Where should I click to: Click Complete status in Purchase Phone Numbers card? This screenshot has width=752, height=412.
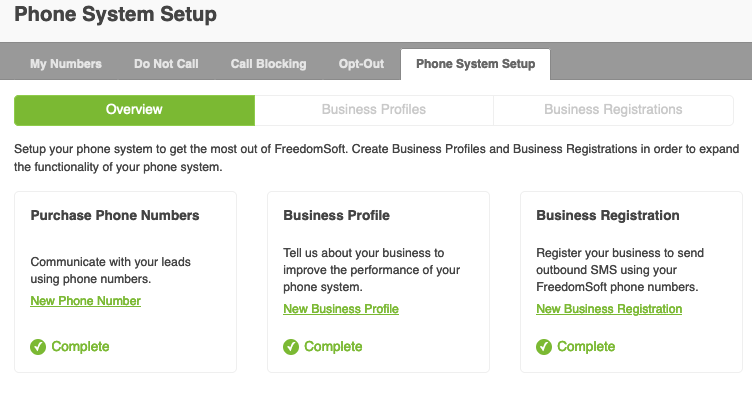(x=80, y=347)
